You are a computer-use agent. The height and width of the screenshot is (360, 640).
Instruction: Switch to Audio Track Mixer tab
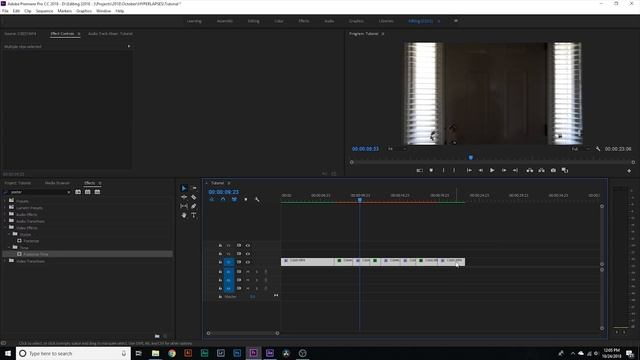(x=110, y=33)
